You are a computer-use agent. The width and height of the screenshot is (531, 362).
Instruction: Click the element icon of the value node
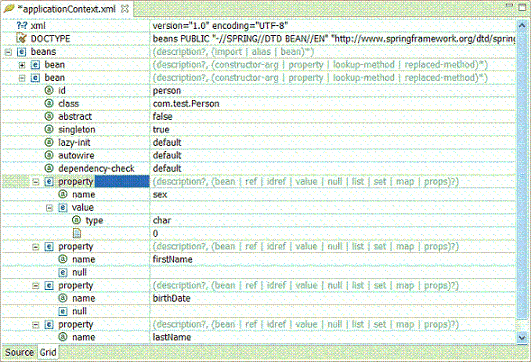coord(63,208)
